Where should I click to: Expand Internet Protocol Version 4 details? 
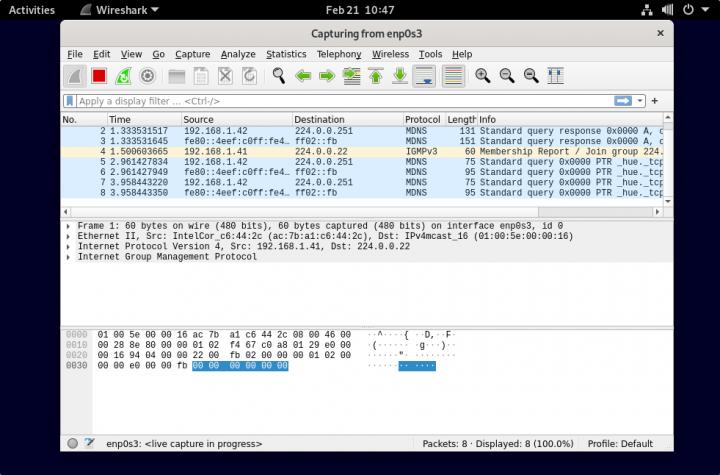(68, 246)
